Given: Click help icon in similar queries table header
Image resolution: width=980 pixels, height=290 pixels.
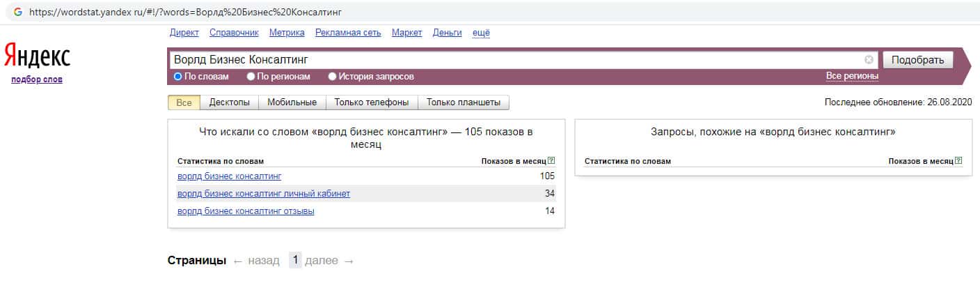Looking at the screenshot, I should [958, 161].
